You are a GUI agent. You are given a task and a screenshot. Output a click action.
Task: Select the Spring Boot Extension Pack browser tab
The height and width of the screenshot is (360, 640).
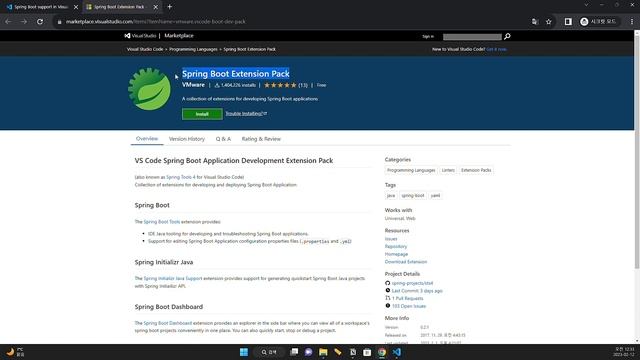(x=122, y=7)
